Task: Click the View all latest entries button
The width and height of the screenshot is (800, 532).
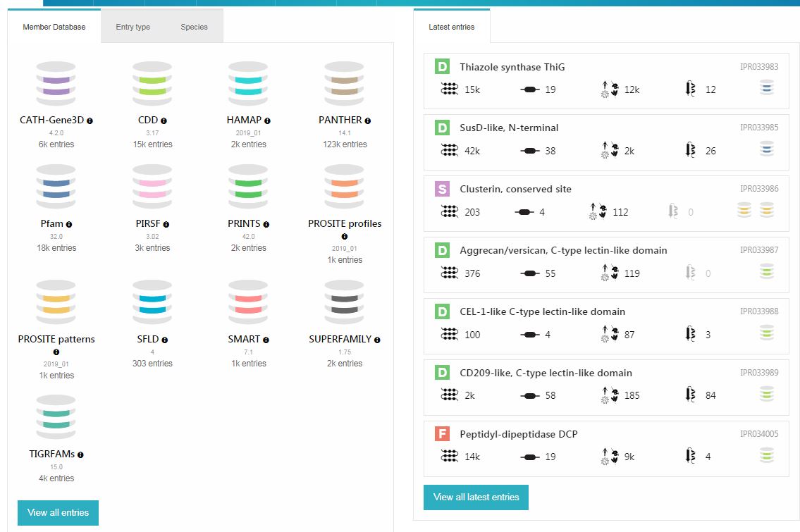Action: click(x=476, y=497)
